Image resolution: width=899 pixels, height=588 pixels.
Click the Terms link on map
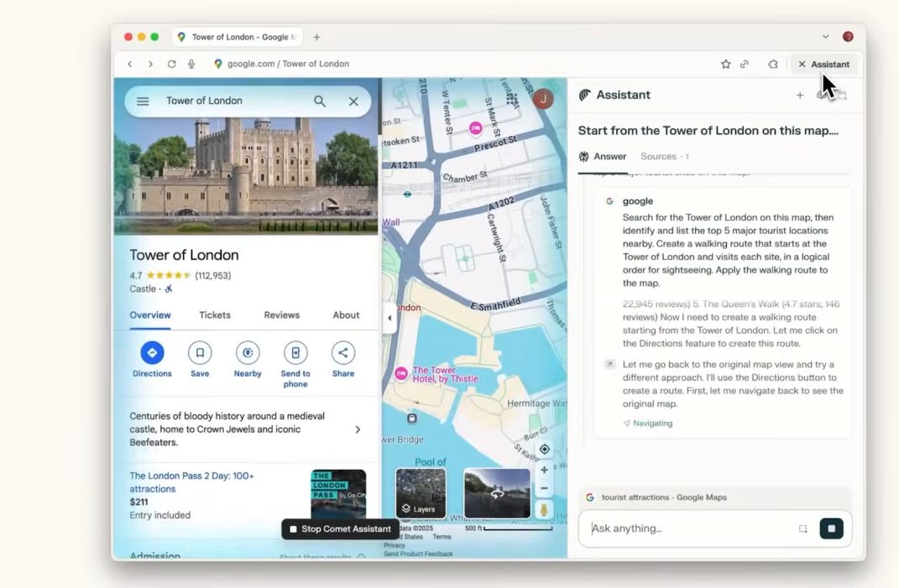tap(442, 537)
